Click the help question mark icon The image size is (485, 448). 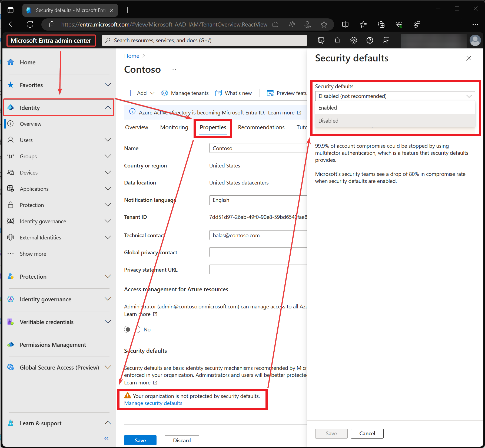click(370, 41)
